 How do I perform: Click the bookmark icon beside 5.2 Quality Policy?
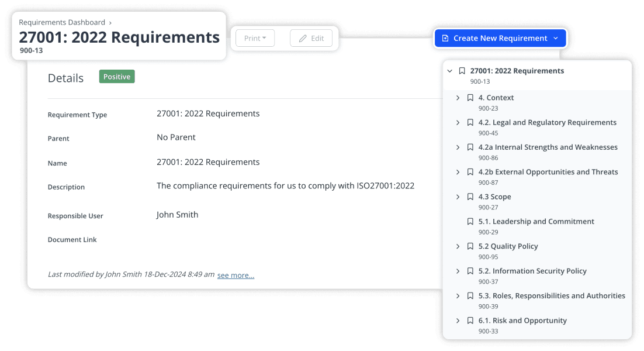click(x=470, y=246)
